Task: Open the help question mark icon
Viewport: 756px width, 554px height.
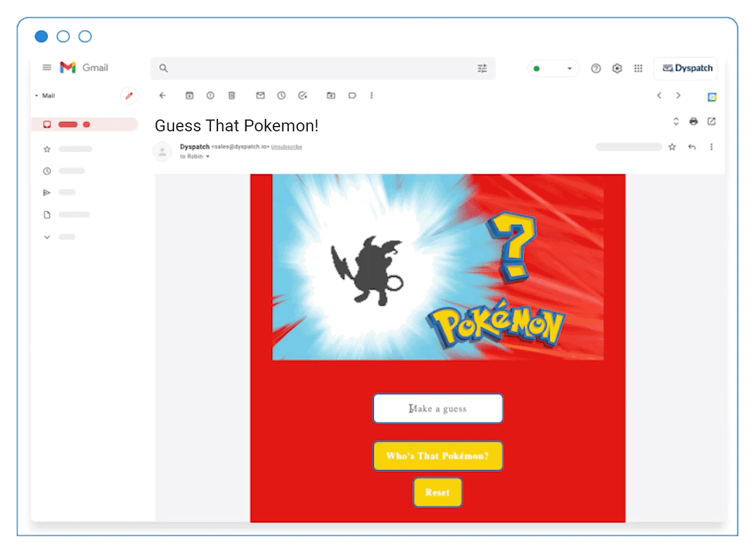Action: tap(596, 68)
